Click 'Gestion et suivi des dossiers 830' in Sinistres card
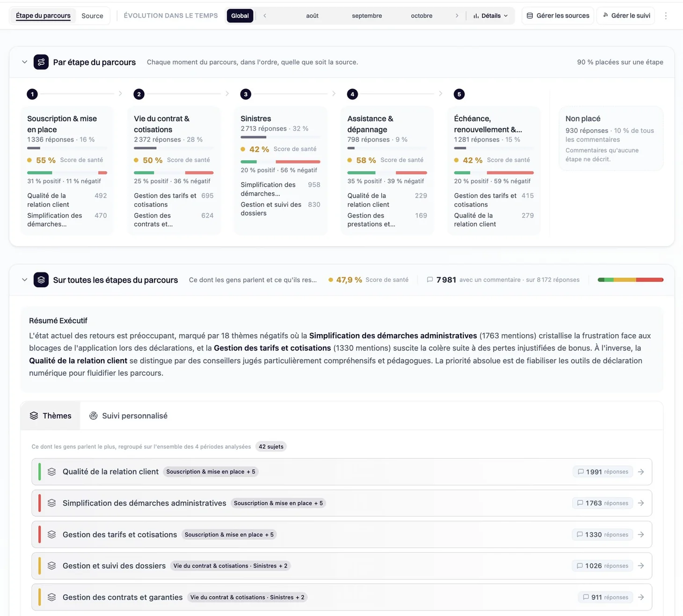This screenshot has height=616, width=683. 280,209
